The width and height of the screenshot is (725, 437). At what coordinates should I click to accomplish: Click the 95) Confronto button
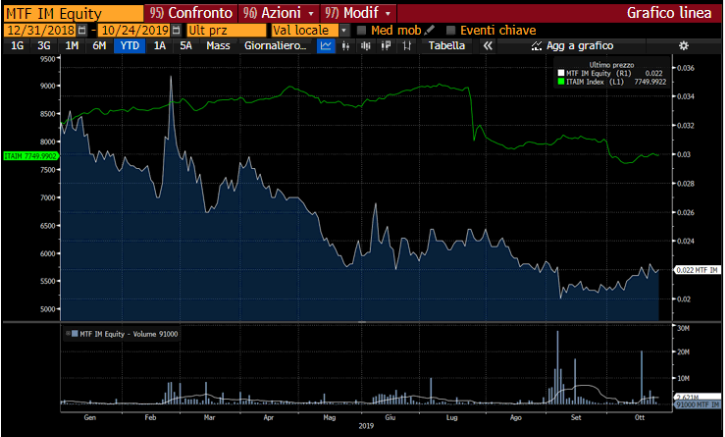pyautogui.click(x=190, y=13)
